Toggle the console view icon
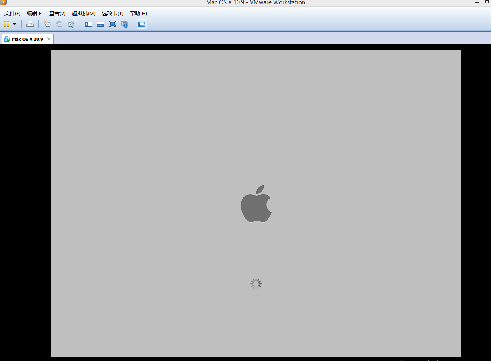The height and width of the screenshot is (362, 493). (142, 24)
